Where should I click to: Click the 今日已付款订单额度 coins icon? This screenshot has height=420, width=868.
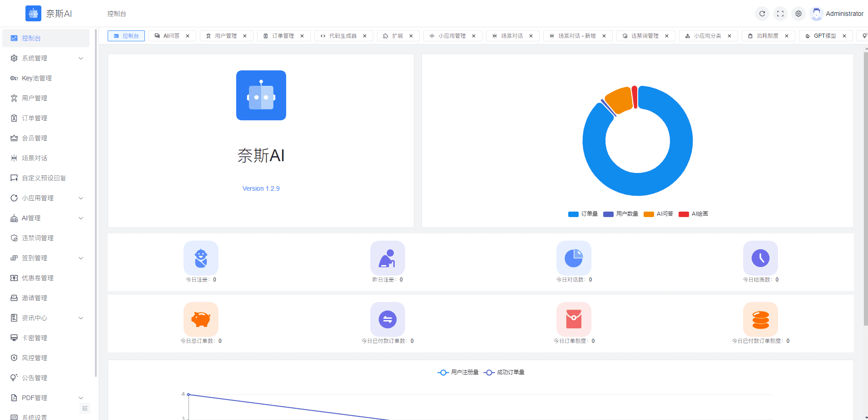click(760, 319)
